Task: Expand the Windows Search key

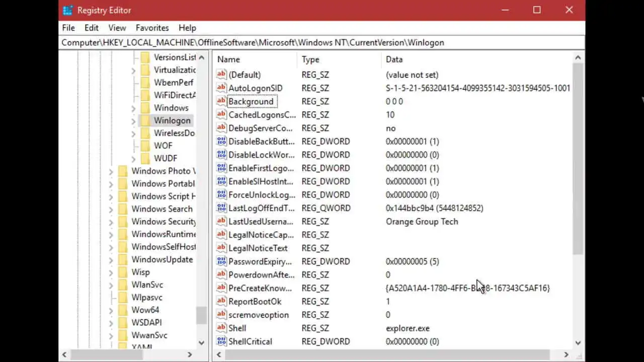Action: point(111,209)
